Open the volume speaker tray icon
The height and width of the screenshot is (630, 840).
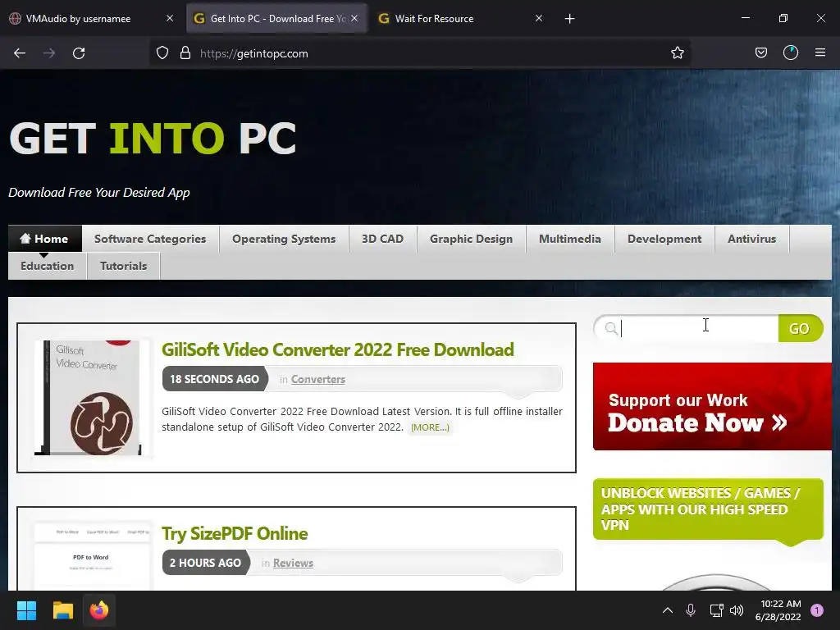[737, 610]
